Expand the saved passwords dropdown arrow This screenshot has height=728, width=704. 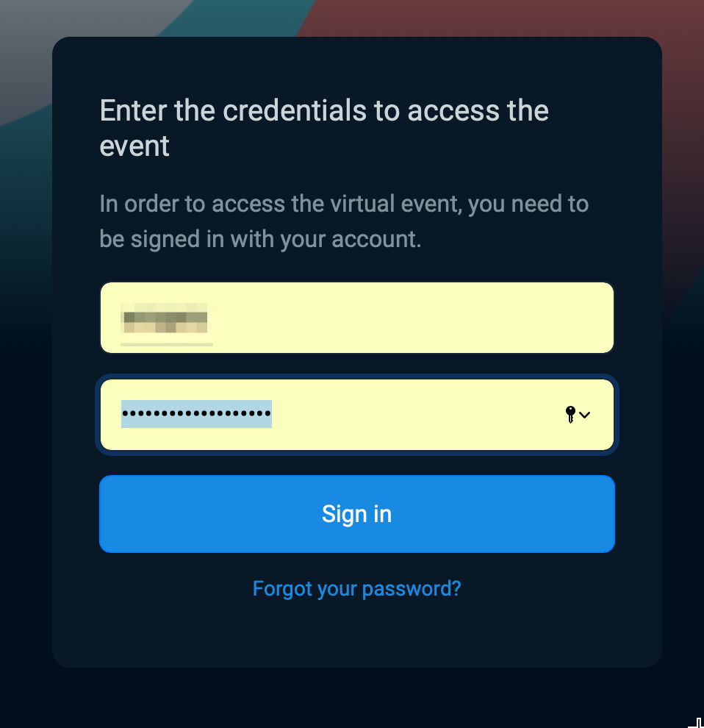pos(585,415)
